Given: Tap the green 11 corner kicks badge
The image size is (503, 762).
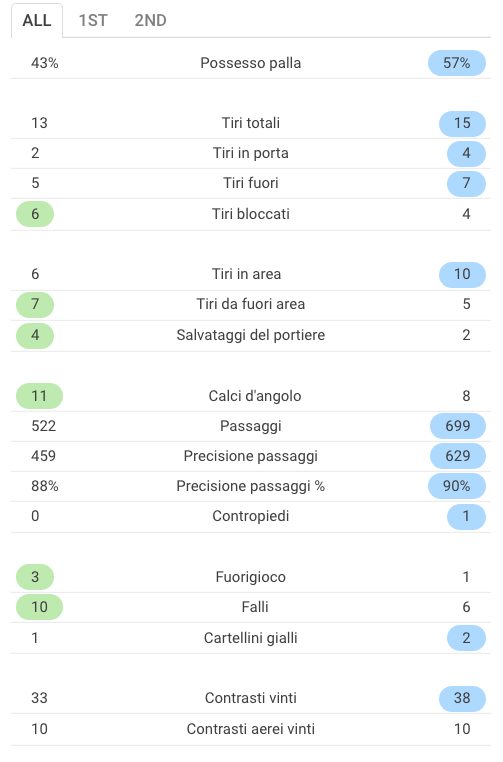Looking at the screenshot, I should click(x=39, y=396).
